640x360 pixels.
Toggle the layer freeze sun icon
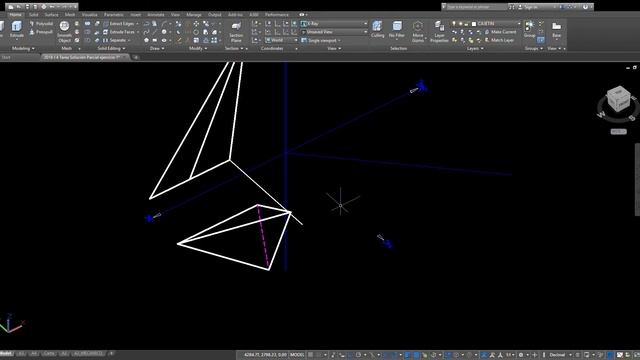[x=460, y=24]
